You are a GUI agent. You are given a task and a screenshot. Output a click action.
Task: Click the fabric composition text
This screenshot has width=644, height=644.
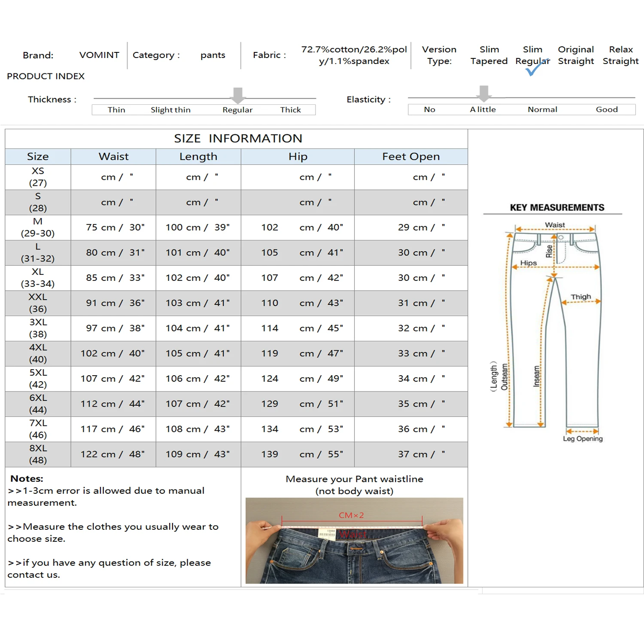tap(354, 55)
